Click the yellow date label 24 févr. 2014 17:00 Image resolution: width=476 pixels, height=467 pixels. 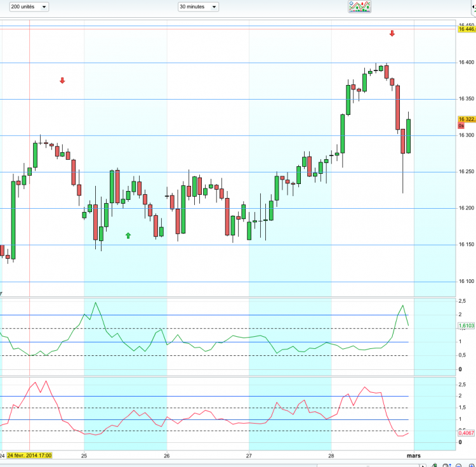tap(29, 456)
